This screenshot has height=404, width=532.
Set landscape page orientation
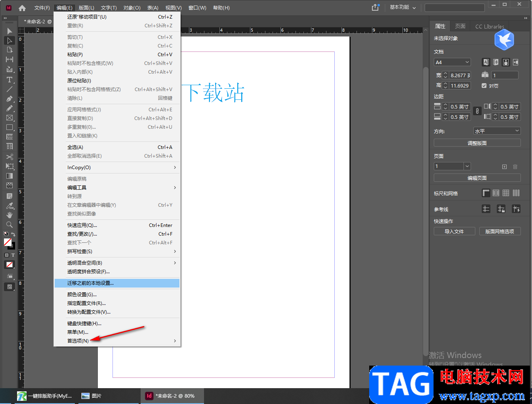(515, 62)
